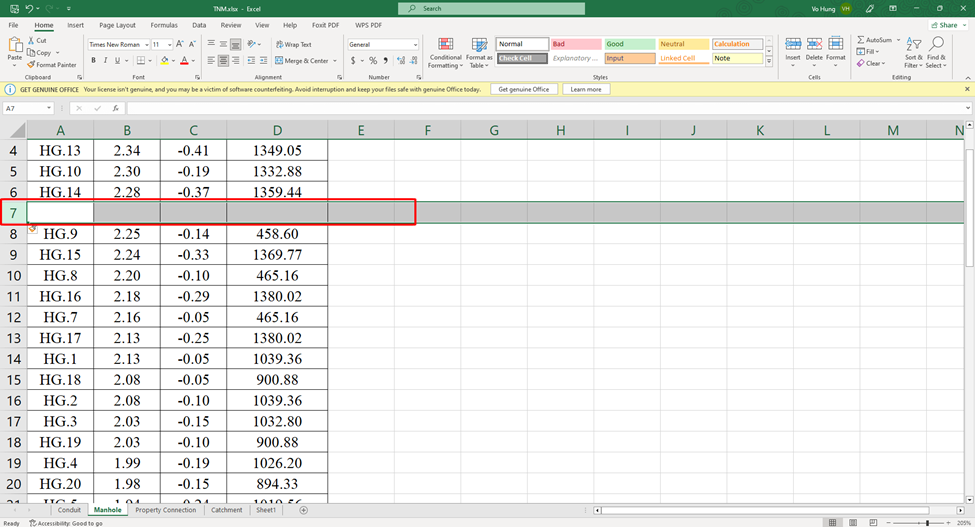The width and height of the screenshot is (975, 527).
Task: Toggle Italic text formatting
Action: (x=105, y=61)
